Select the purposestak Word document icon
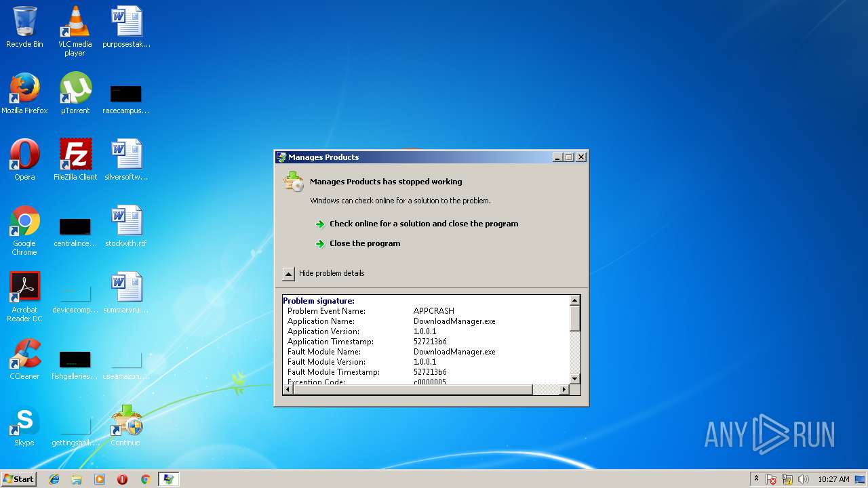The width and height of the screenshot is (868, 488). [x=126, y=27]
